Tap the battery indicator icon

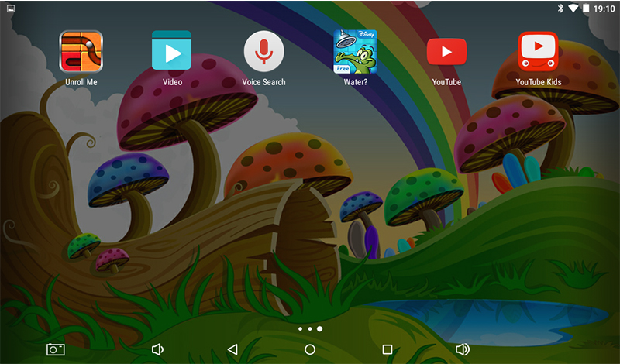[586, 9]
